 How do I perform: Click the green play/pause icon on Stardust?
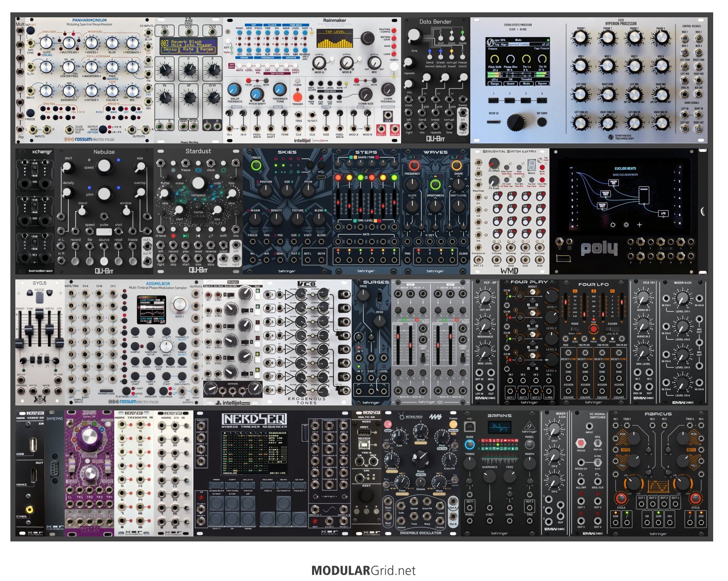pyautogui.click(x=186, y=236)
